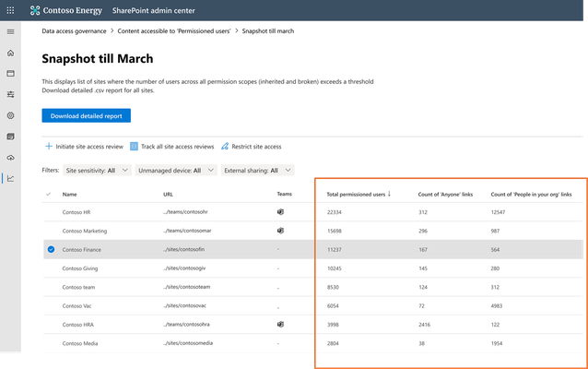Click the 1954 People in your org count
The image size is (588, 369).
497,343
